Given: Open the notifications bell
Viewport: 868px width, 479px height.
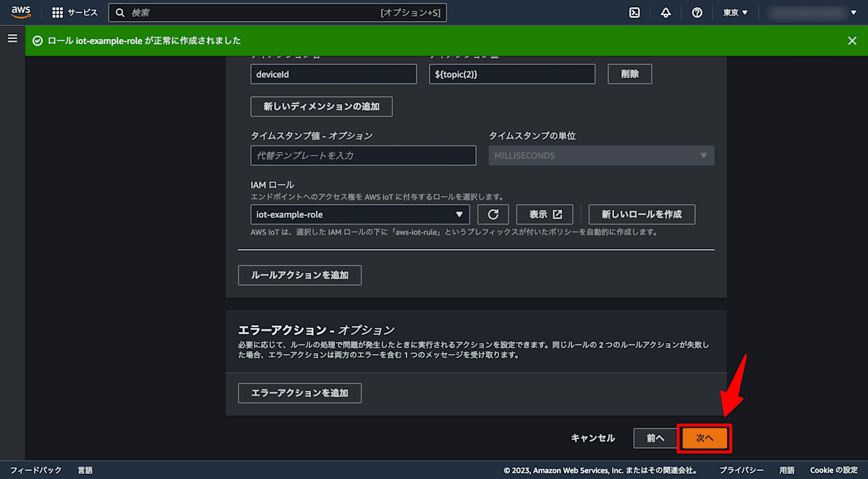Looking at the screenshot, I should pos(665,12).
